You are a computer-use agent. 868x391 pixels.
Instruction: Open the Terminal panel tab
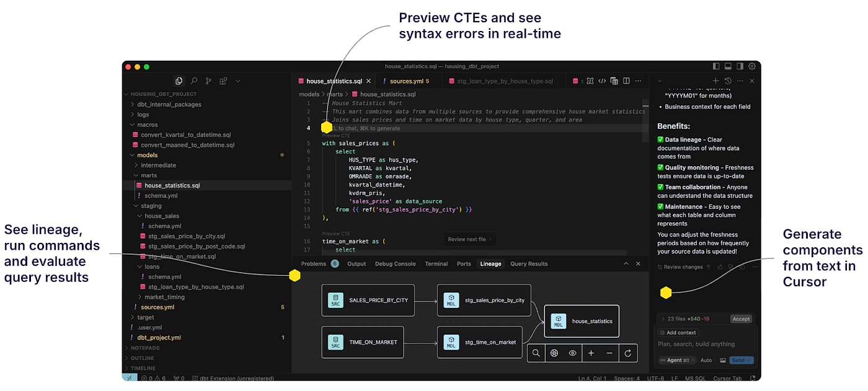click(436, 263)
